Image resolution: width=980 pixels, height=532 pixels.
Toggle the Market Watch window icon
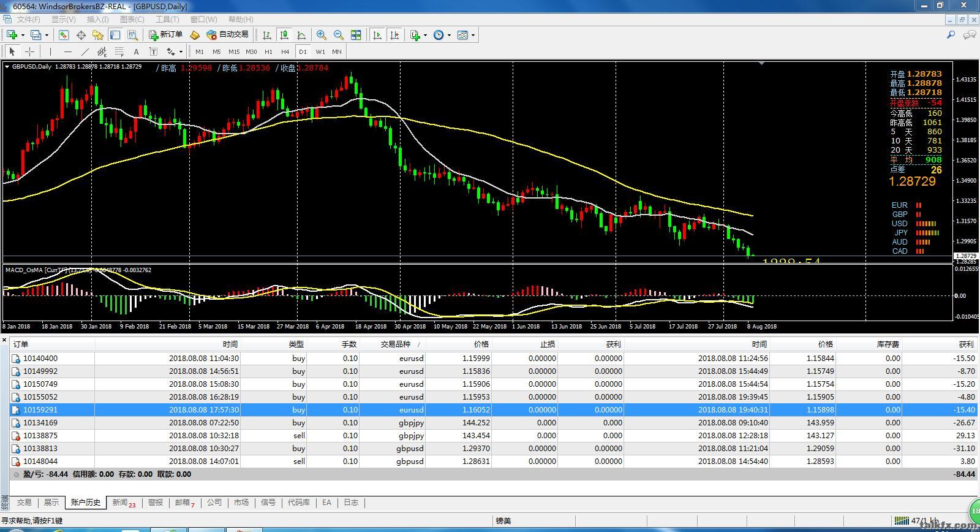tap(64, 35)
